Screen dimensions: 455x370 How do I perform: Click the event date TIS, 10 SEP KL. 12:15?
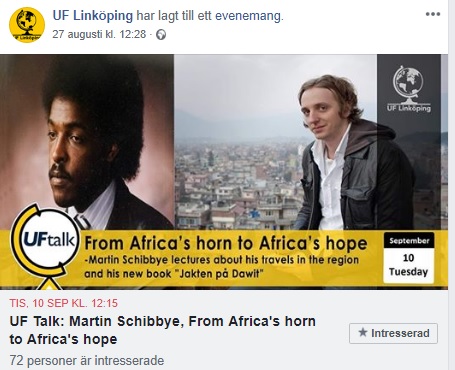[x=63, y=303]
